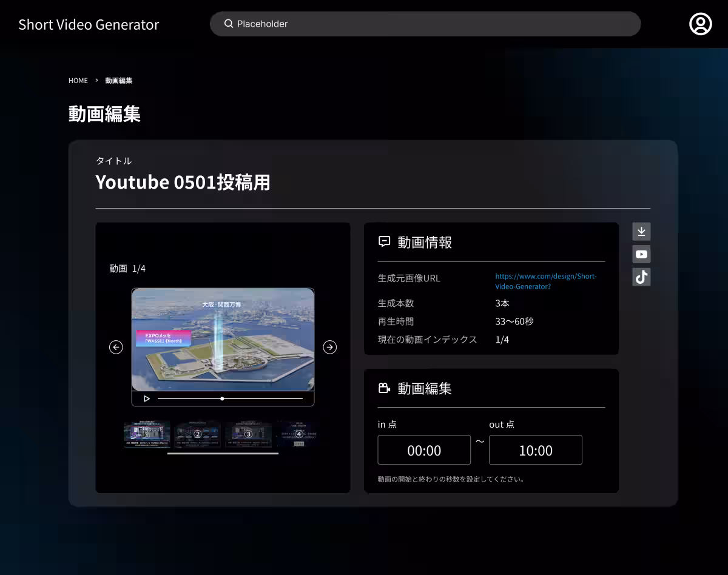The width and height of the screenshot is (728, 575).
Task: Share the video to TikTok
Action: tap(641, 277)
